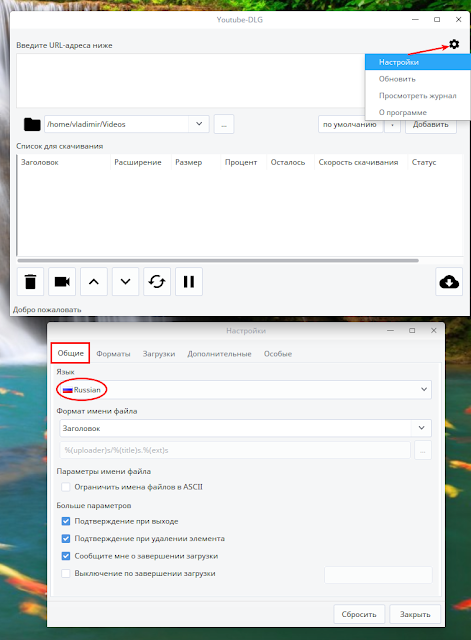471x640 pixels.
Task: Click the video camera play icon
Action: 62,282
